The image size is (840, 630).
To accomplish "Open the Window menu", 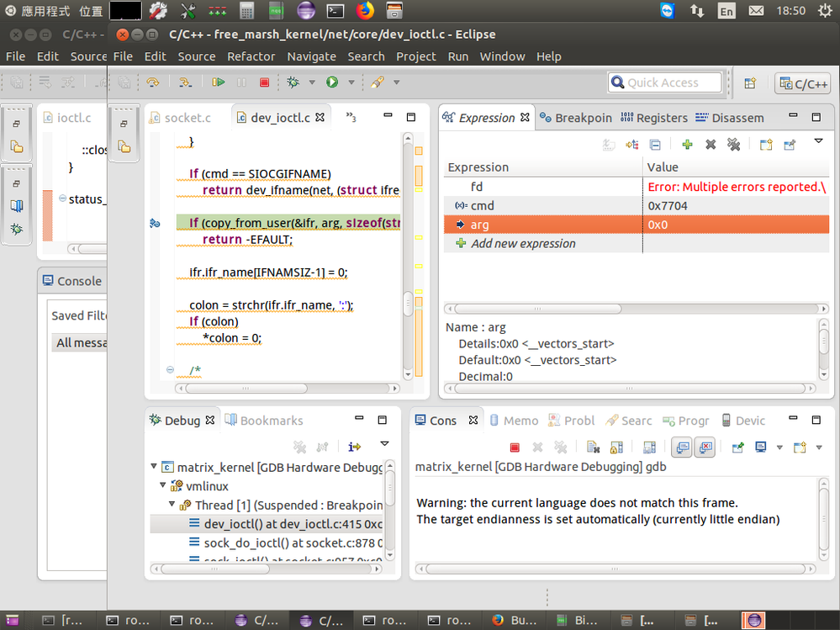I will (502, 57).
